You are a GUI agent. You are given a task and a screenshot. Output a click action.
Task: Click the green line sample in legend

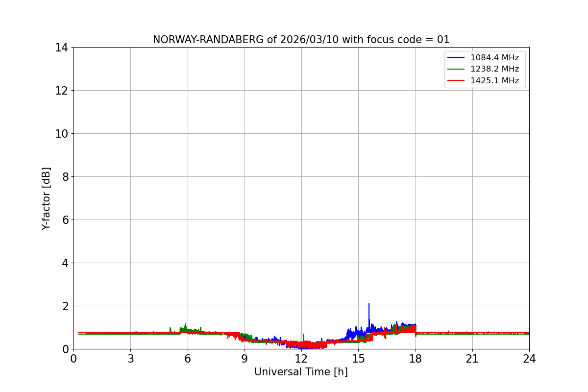pyautogui.click(x=456, y=69)
